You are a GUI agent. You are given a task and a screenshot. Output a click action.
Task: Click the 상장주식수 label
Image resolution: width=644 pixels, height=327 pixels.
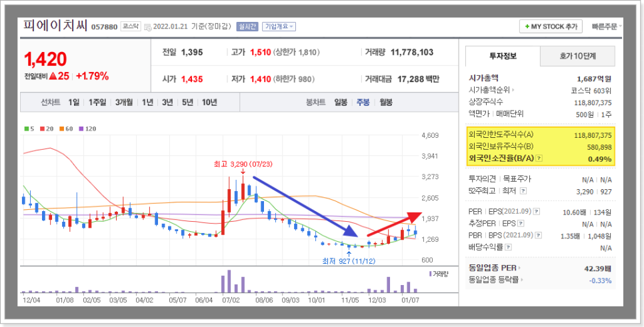(485, 102)
